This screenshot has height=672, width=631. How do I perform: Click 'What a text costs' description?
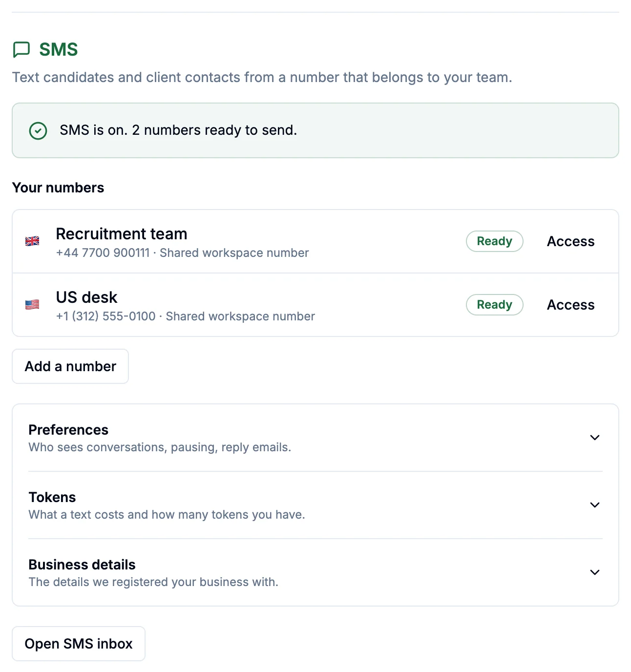pos(167,515)
